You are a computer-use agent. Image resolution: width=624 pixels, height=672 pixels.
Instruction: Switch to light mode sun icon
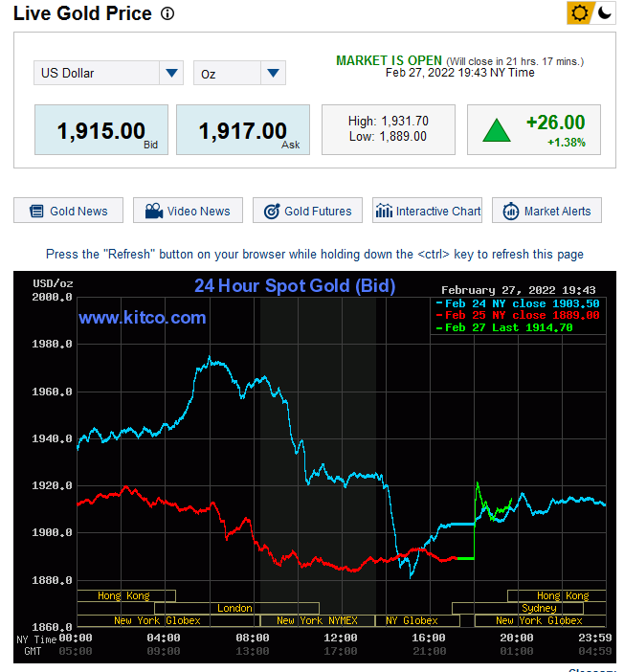[579, 12]
